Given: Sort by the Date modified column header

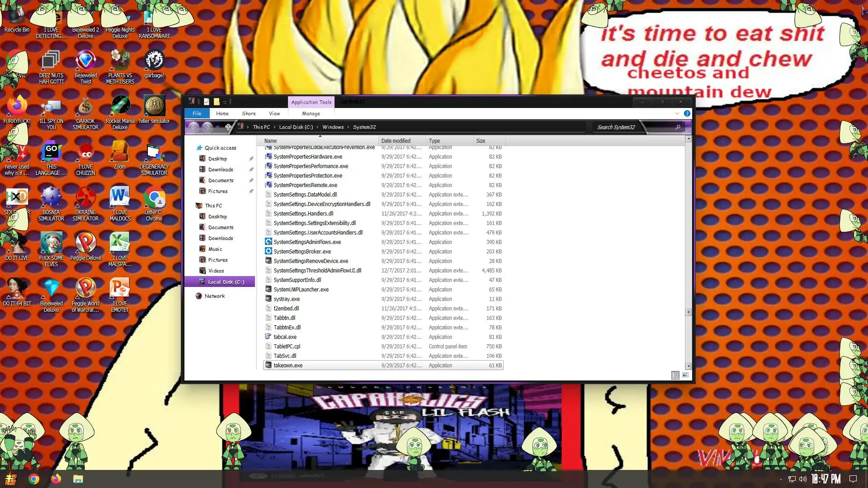Looking at the screenshot, I should [396, 141].
